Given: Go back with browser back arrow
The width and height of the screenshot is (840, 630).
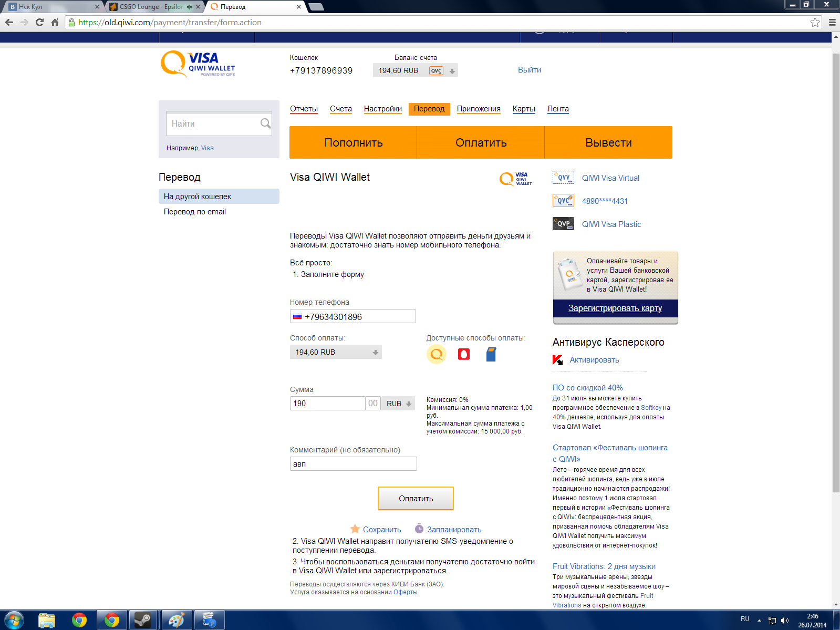Looking at the screenshot, I should click(x=9, y=22).
